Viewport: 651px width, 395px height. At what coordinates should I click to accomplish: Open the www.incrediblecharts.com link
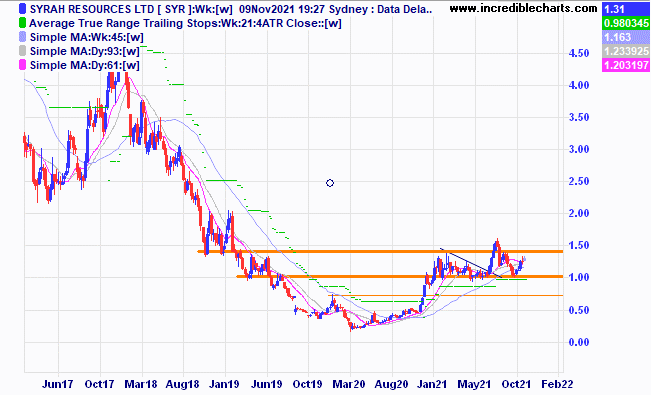point(524,8)
